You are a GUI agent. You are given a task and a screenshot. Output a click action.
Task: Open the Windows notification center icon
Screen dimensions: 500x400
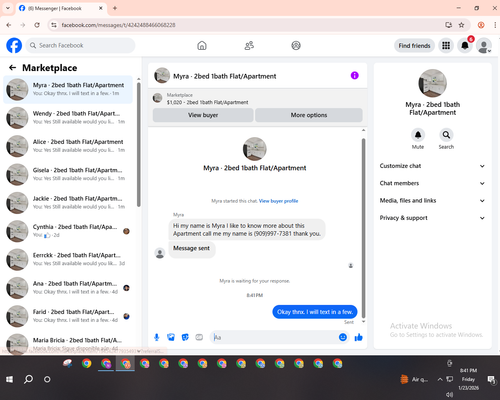click(x=491, y=379)
